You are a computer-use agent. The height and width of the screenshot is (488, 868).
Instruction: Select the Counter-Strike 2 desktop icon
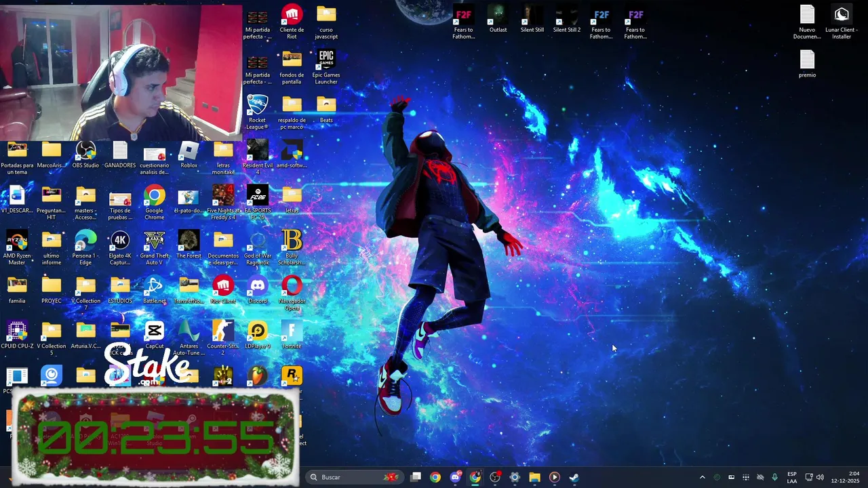point(223,340)
